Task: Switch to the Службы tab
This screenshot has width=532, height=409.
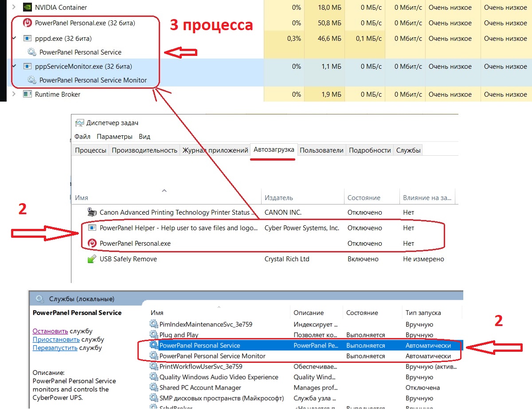Action: tap(408, 150)
